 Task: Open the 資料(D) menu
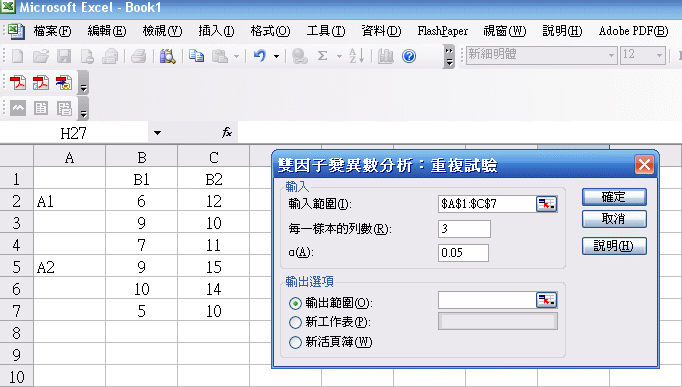(381, 31)
